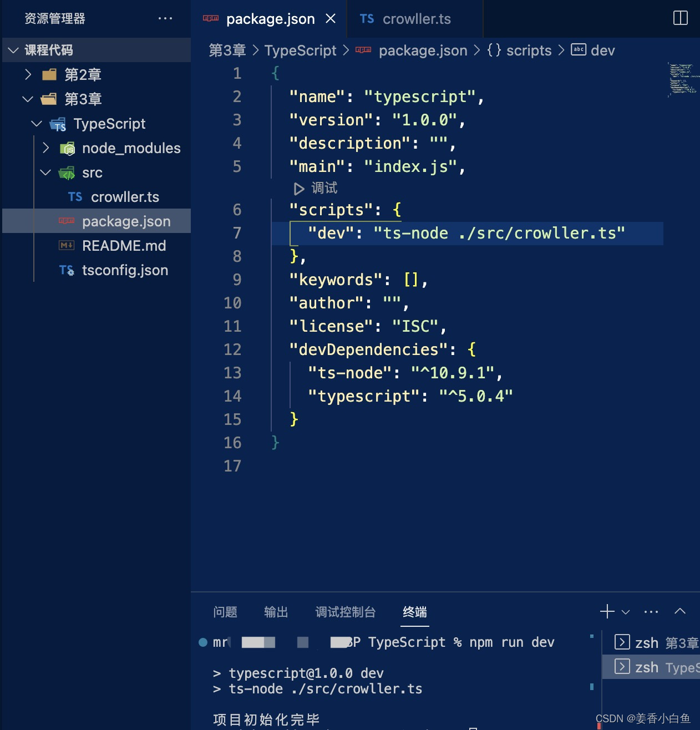This screenshot has width=700, height=730.
Task: Click the "dev" script line in editor
Action: coord(466,233)
